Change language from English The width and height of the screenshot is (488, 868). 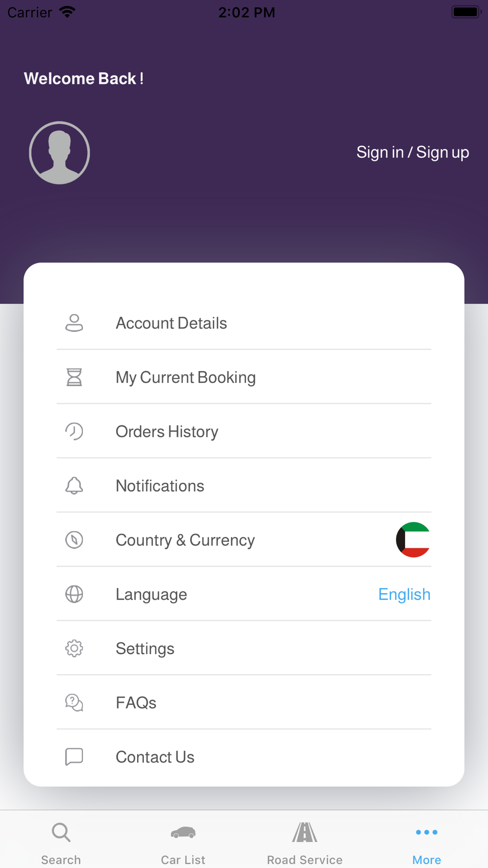(x=404, y=594)
